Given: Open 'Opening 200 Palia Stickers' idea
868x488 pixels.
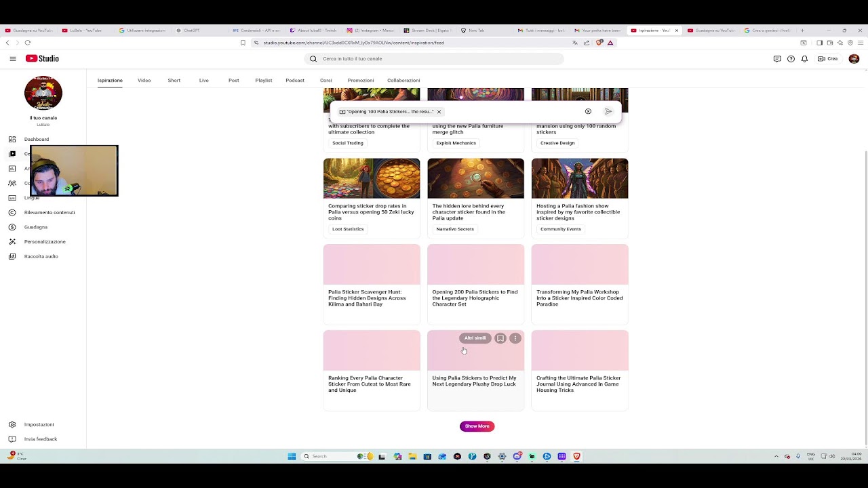Looking at the screenshot, I should coord(475,284).
